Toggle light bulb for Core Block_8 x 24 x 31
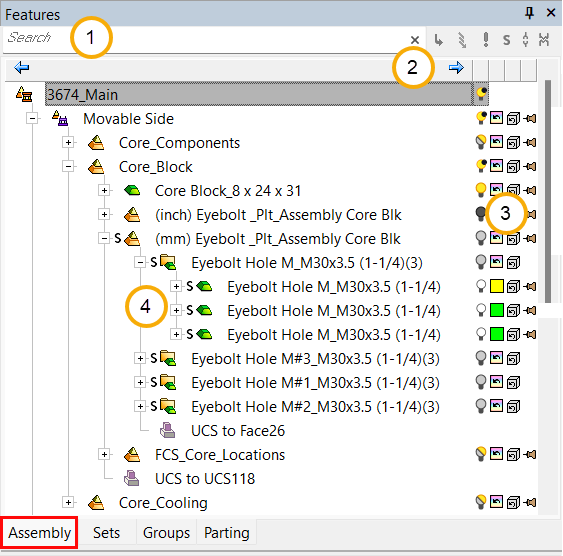The height and width of the screenshot is (556, 563). click(x=481, y=190)
